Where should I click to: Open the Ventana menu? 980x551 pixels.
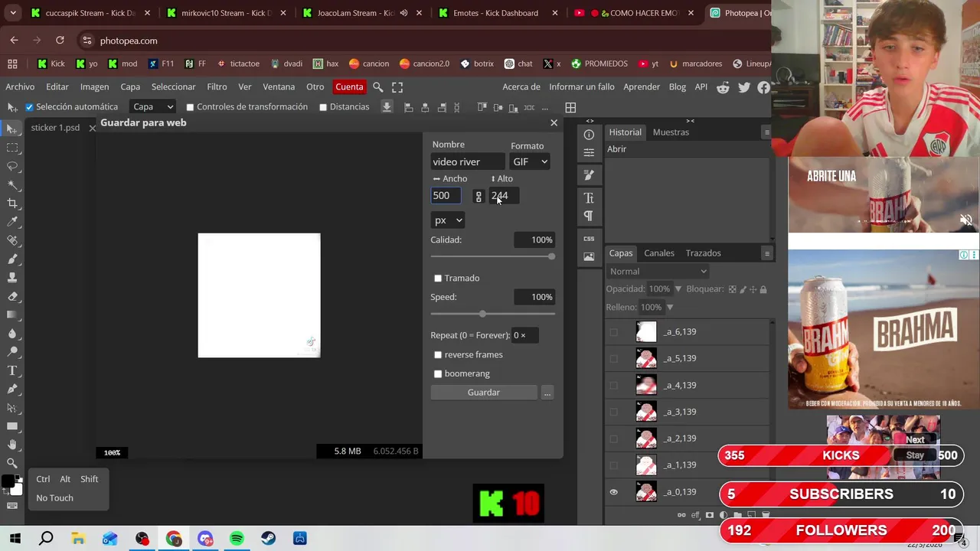pyautogui.click(x=279, y=87)
